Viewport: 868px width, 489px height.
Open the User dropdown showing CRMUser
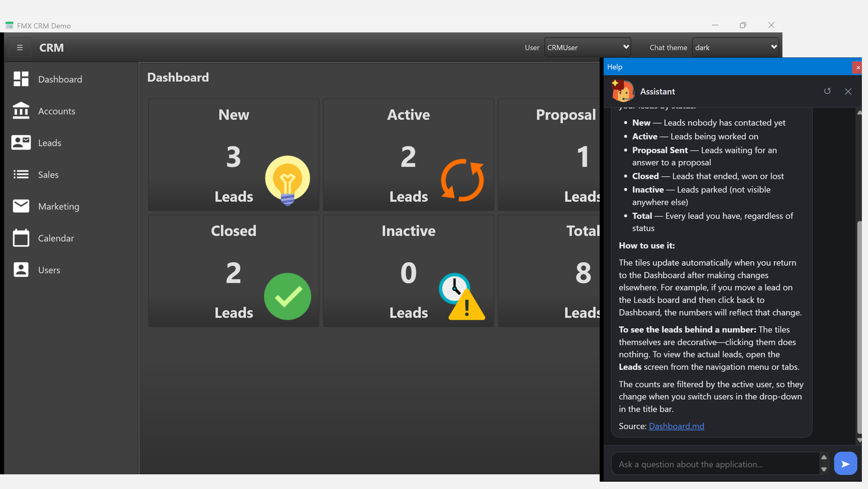(587, 47)
